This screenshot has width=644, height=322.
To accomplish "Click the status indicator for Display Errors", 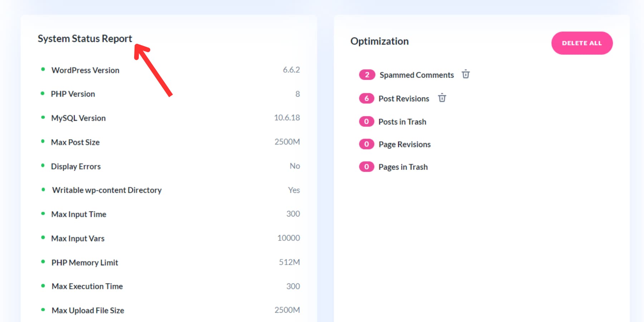I will tap(43, 165).
